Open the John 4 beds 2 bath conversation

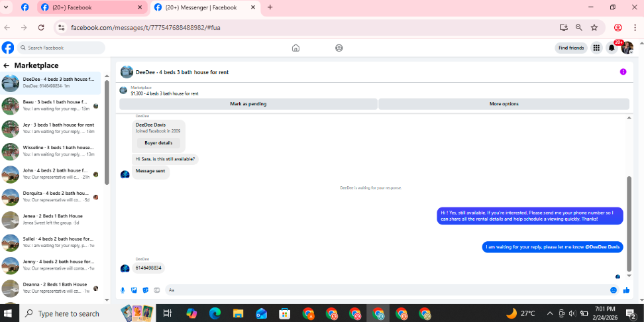click(50, 174)
